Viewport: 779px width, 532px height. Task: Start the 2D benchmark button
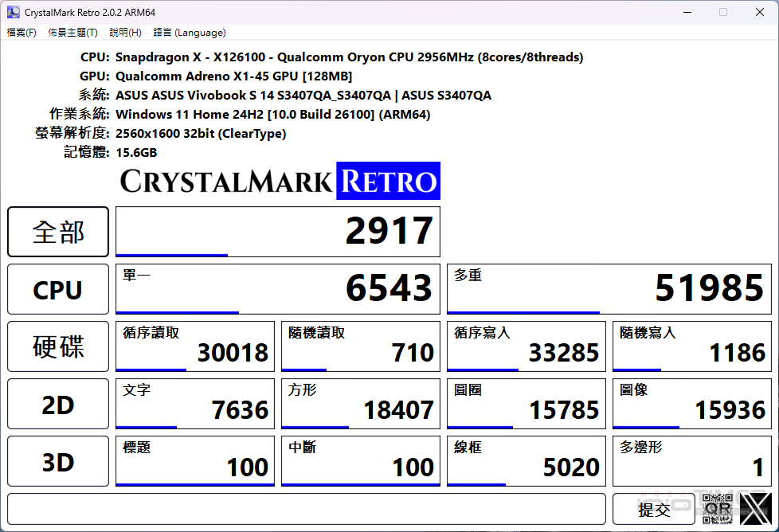pyautogui.click(x=58, y=404)
